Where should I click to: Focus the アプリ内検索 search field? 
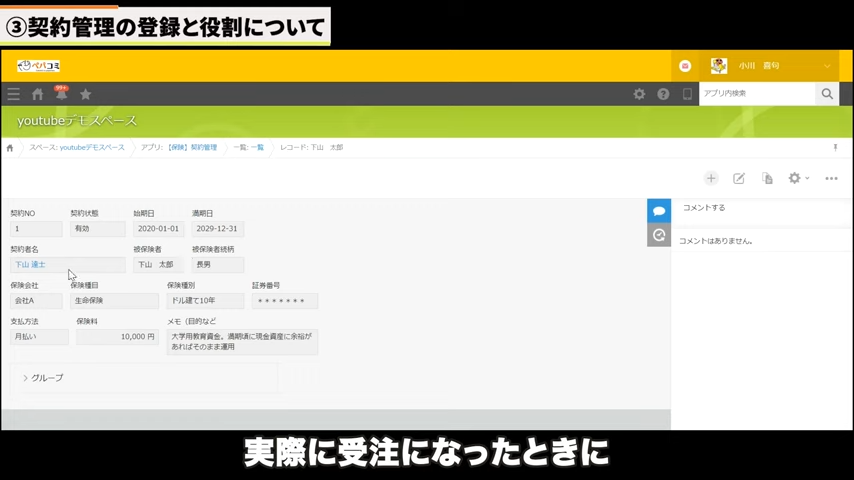pyautogui.click(x=757, y=94)
